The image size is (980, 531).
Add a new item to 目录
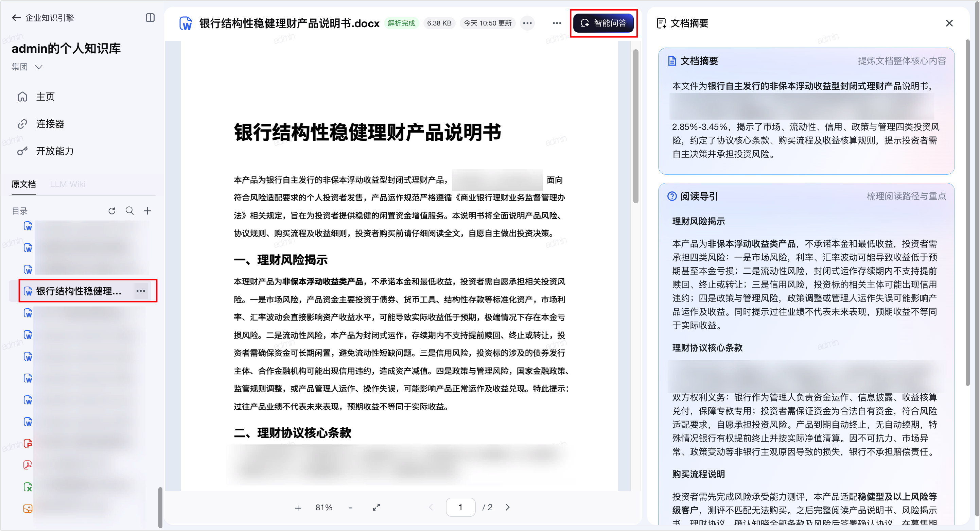pos(147,210)
